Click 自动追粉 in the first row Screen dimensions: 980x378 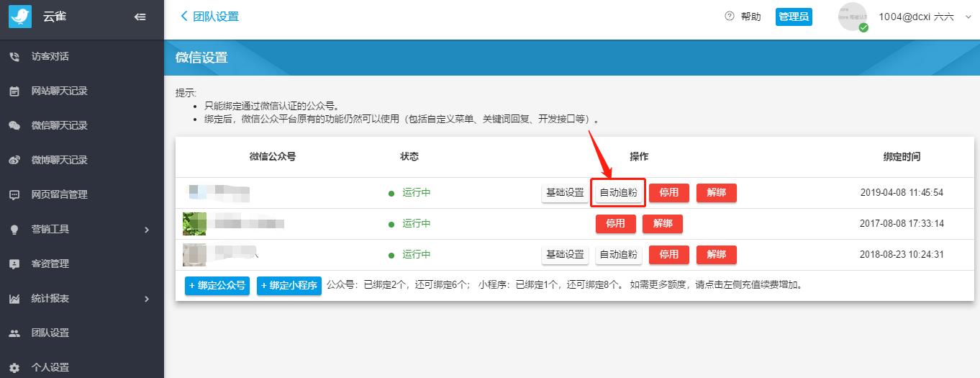click(x=618, y=193)
